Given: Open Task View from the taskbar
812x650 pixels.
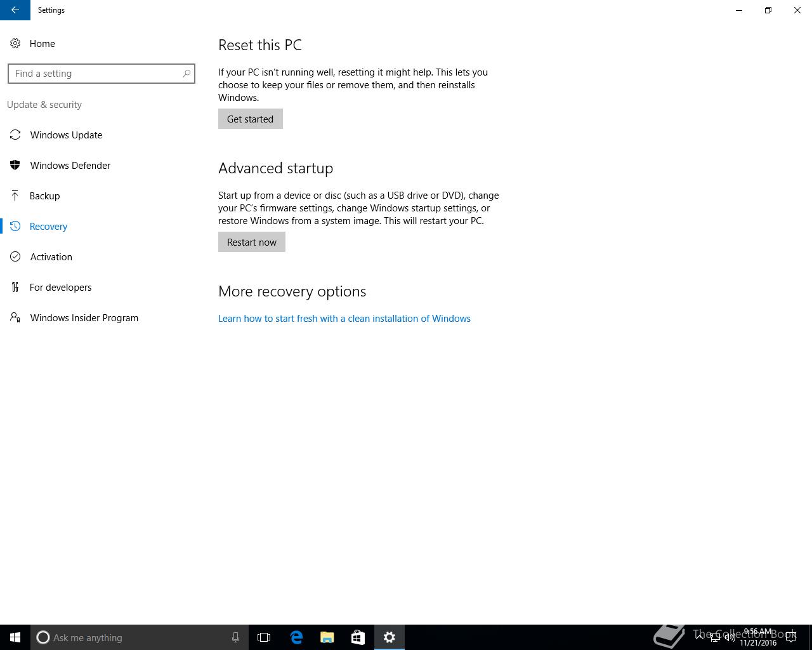Looking at the screenshot, I should click(264, 637).
